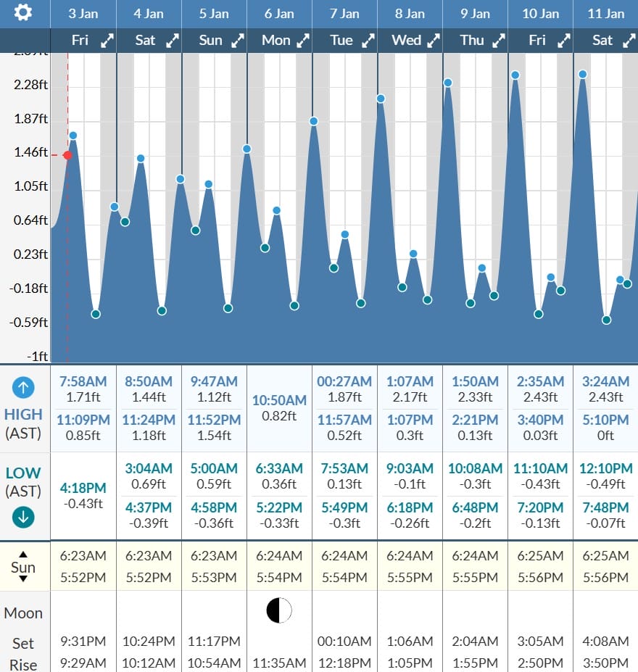The height and width of the screenshot is (672, 638).
Task: Click the 9:03AM low tide time on 8 Jan
Action: [410, 468]
